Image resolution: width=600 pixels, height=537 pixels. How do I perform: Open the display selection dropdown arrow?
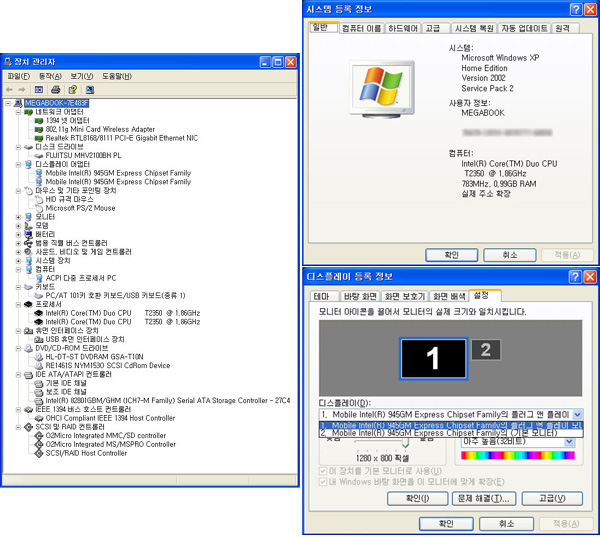(x=577, y=415)
